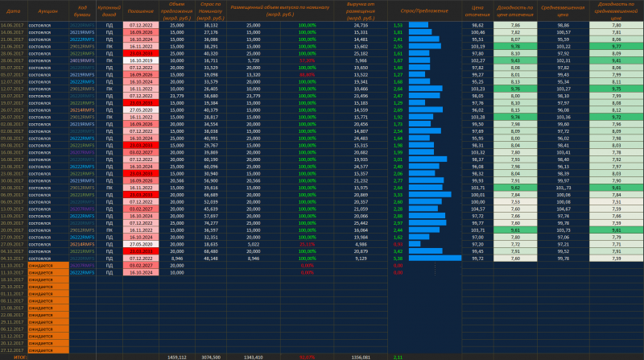Select the Погашение column header
The image size is (644, 360).
pos(140,11)
